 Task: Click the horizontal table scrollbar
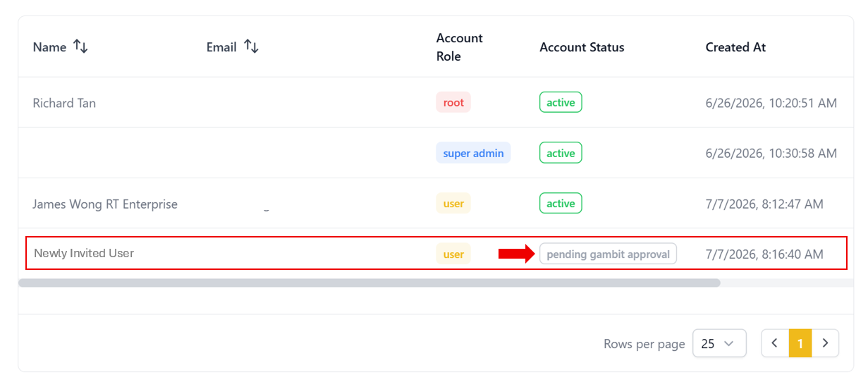point(369,283)
